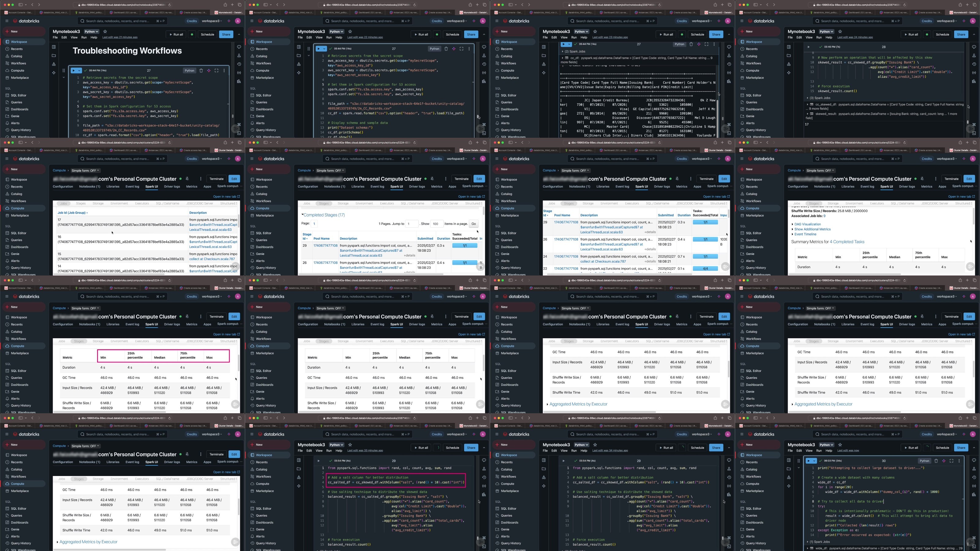
Task: Expand DAG Visualization, Summary Metrics window
Action: (x=807, y=224)
